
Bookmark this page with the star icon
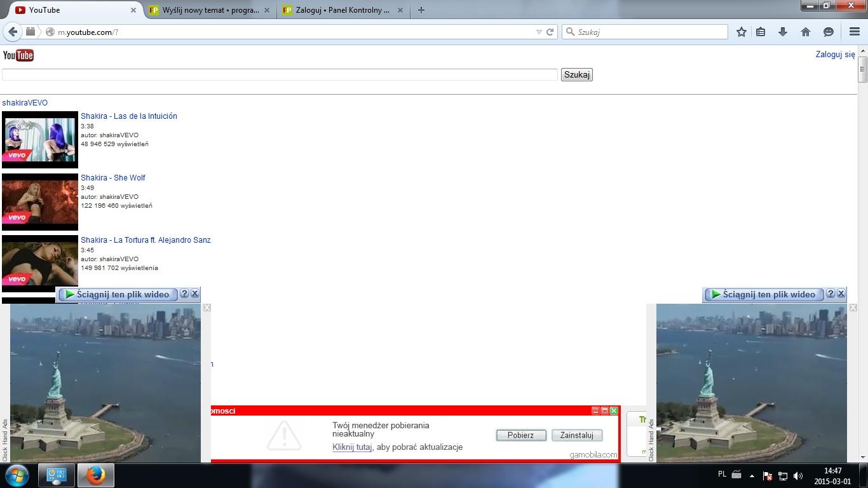(741, 32)
